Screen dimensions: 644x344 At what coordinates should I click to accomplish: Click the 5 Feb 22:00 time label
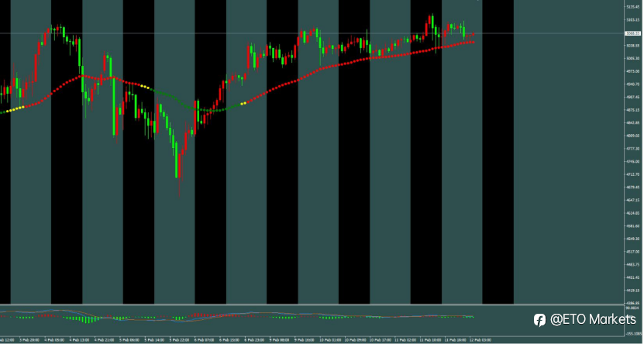(180, 340)
